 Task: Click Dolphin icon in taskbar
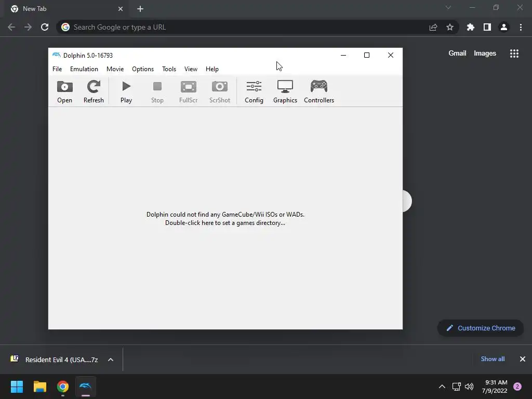[86, 387]
